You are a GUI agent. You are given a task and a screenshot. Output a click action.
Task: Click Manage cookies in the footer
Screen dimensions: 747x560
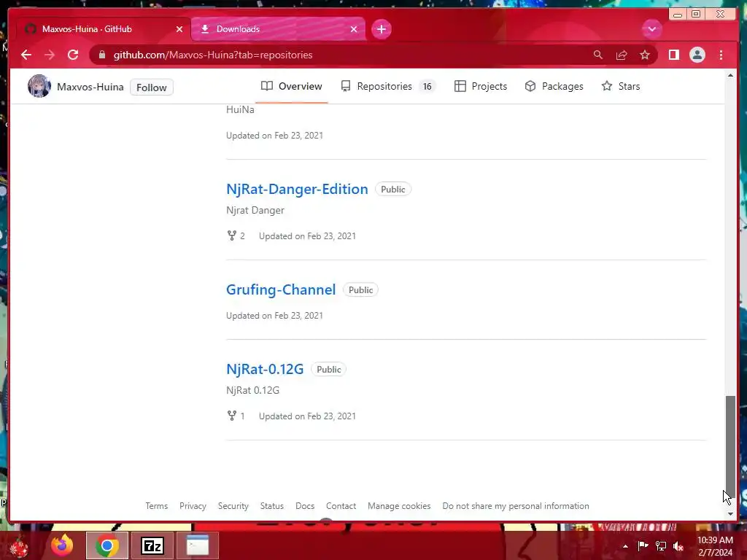pyautogui.click(x=399, y=506)
